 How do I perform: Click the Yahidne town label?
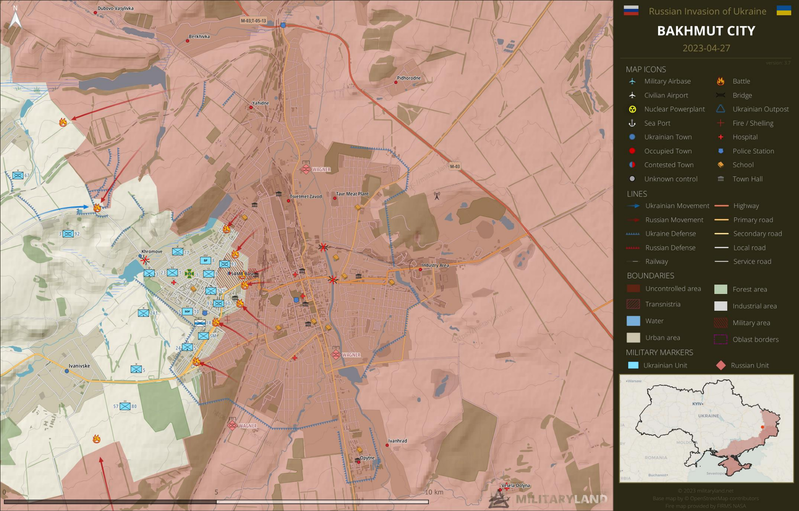(x=260, y=103)
